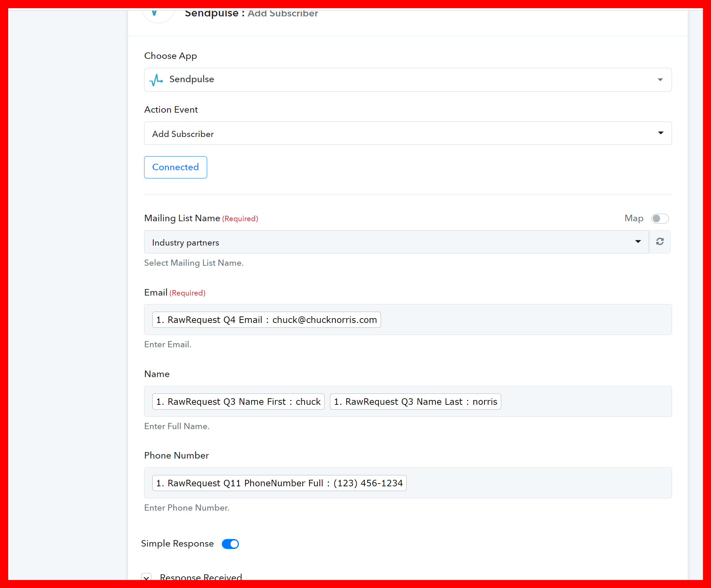This screenshot has width=711, height=588.
Task: Refresh the Mailing List Name options
Action: click(660, 242)
